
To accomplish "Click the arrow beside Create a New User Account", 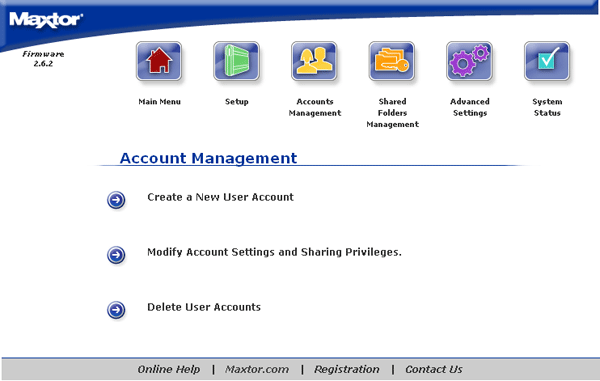I will pyautogui.click(x=116, y=200).
